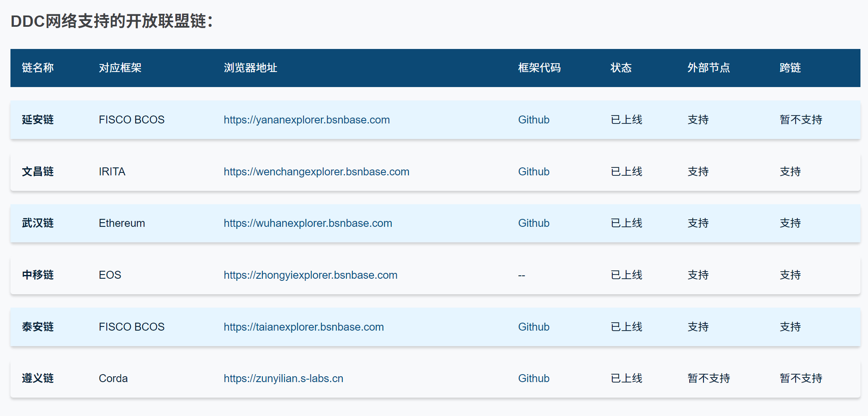Image resolution: width=868 pixels, height=416 pixels.
Task: Click the Github link for 遵义链
Action: [533, 378]
